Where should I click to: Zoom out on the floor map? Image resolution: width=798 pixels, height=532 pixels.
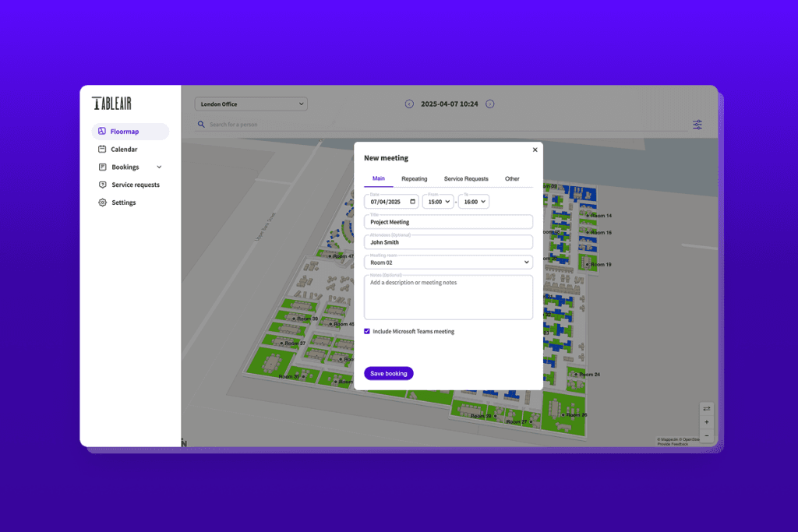(x=707, y=435)
